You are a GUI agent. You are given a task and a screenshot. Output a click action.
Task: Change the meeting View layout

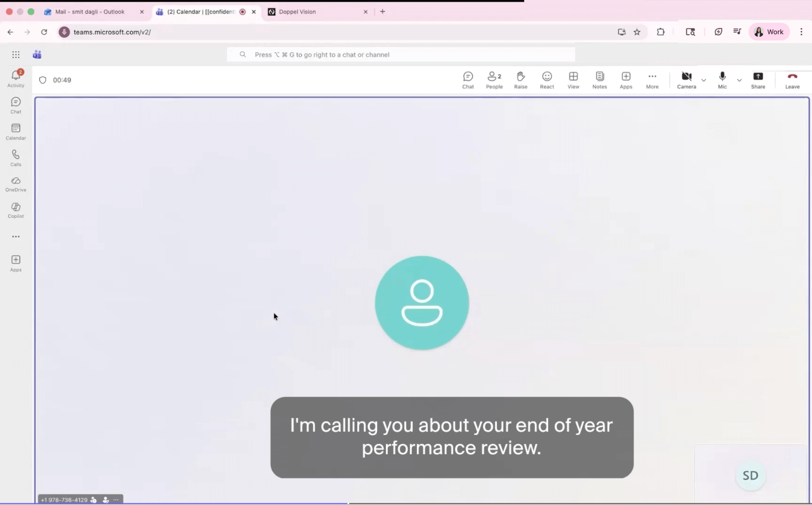[573, 80]
